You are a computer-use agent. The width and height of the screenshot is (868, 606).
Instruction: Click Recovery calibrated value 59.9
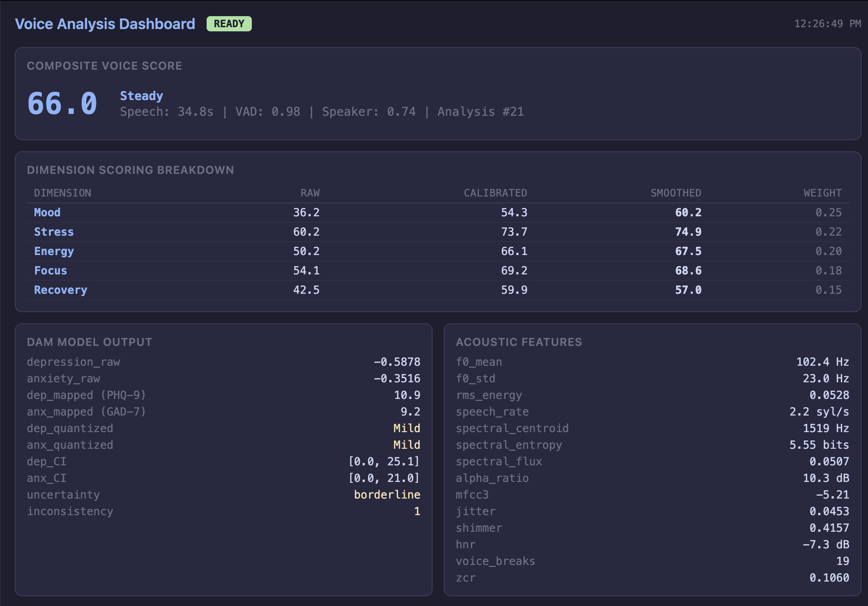[514, 290]
